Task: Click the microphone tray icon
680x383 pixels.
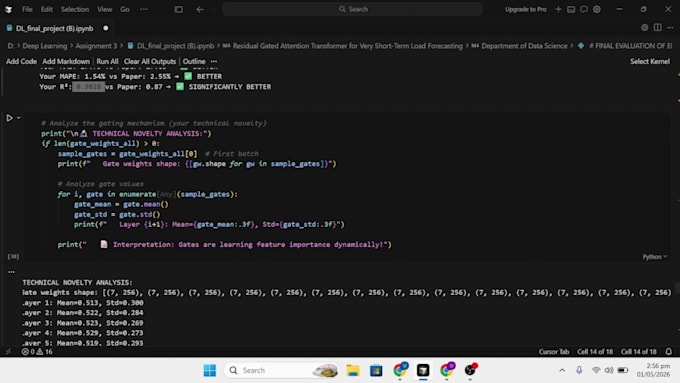Action: pyautogui.click(x=579, y=370)
